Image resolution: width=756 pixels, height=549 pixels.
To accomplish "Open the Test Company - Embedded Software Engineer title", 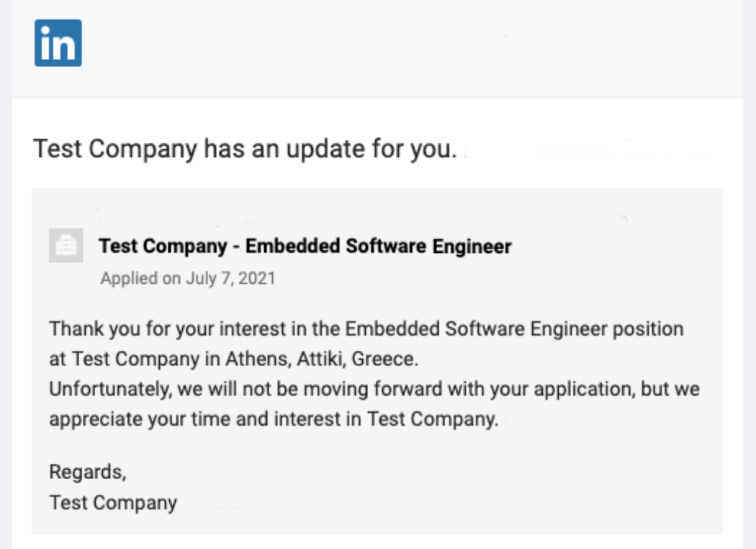I will 305,246.
